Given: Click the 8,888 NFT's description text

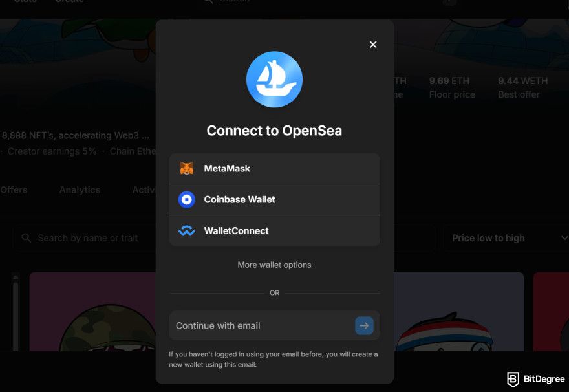Looking at the screenshot, I should pyautogui.click(x=76, y=135).
